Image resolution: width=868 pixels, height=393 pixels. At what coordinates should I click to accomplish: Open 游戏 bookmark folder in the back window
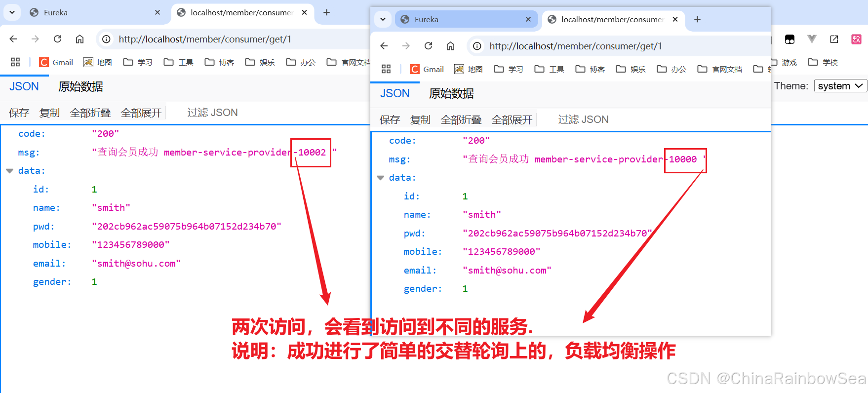tap(785, 62)
